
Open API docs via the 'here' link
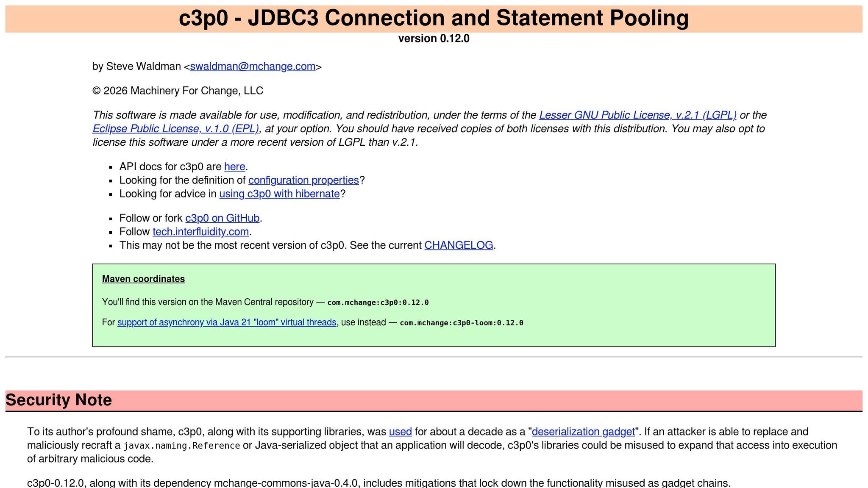[x=234, y=166]
